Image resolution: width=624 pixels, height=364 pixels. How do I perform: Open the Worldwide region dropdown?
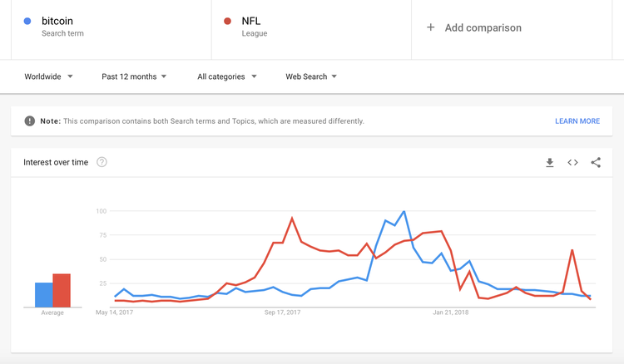pyautogui.click(x=48, y=76)
